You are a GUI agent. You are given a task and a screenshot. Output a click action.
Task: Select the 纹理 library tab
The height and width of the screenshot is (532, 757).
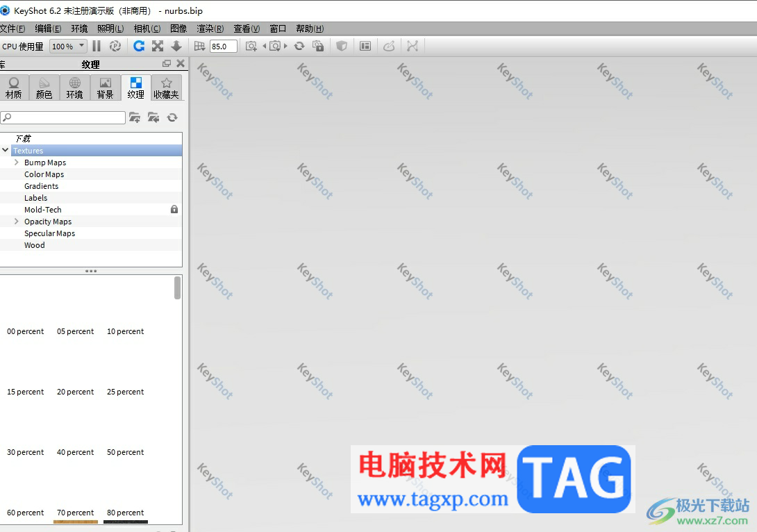point(135,88)
